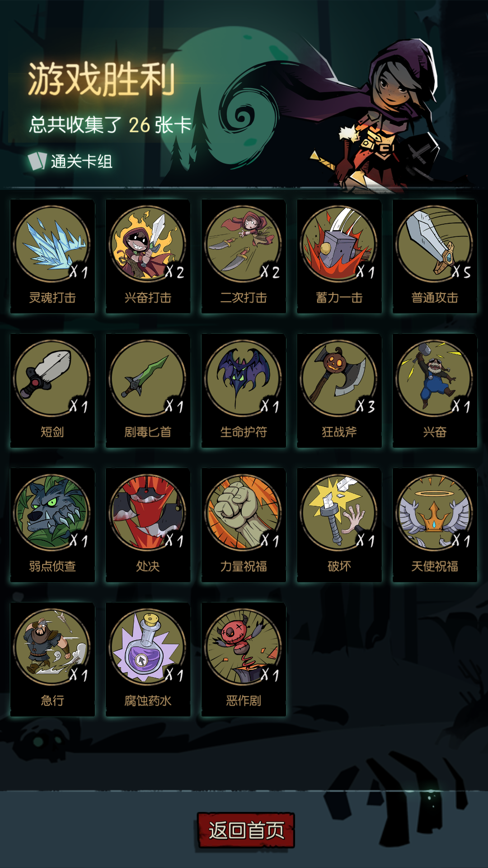Select the 兴奋 jumping dwarf card
Screen dimensions: 488x868
tap(435, 391)
